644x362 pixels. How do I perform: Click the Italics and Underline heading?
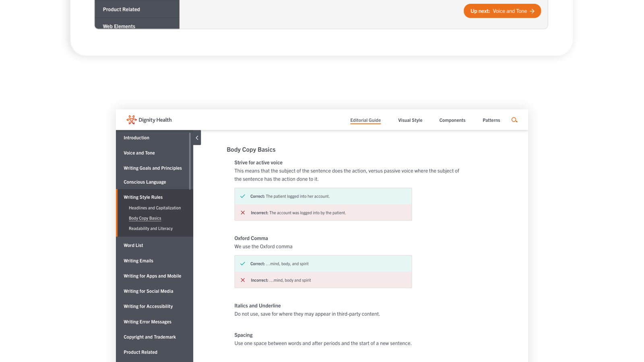point(258,306)
